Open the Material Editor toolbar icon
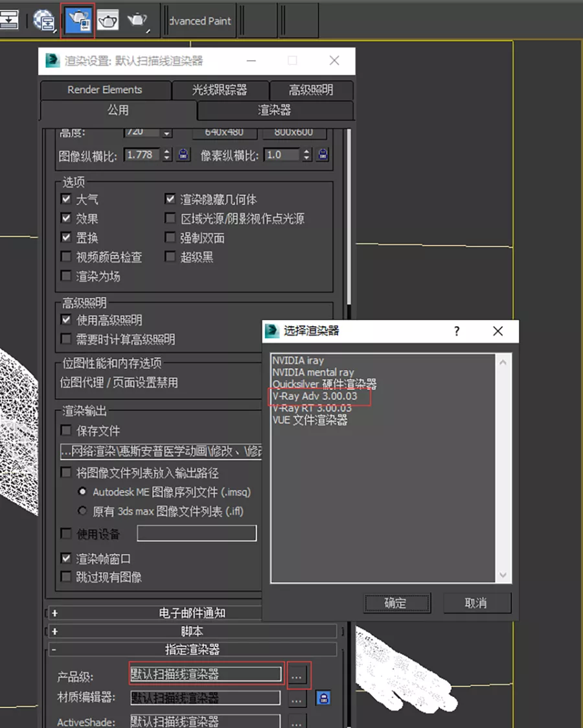The width and height of the screenshot is (583, 728). (x=43, y=21)
